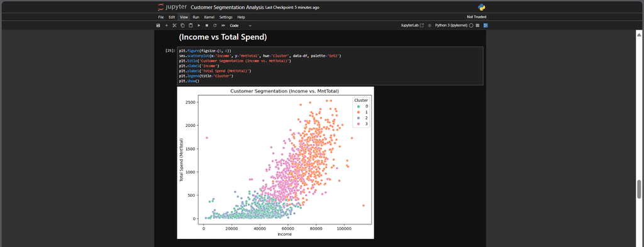Select the Python 3 (ipykernel) kernel switcher
This screenshot has height=247, width=644.
pyautogui.click(x=451, y=25)
